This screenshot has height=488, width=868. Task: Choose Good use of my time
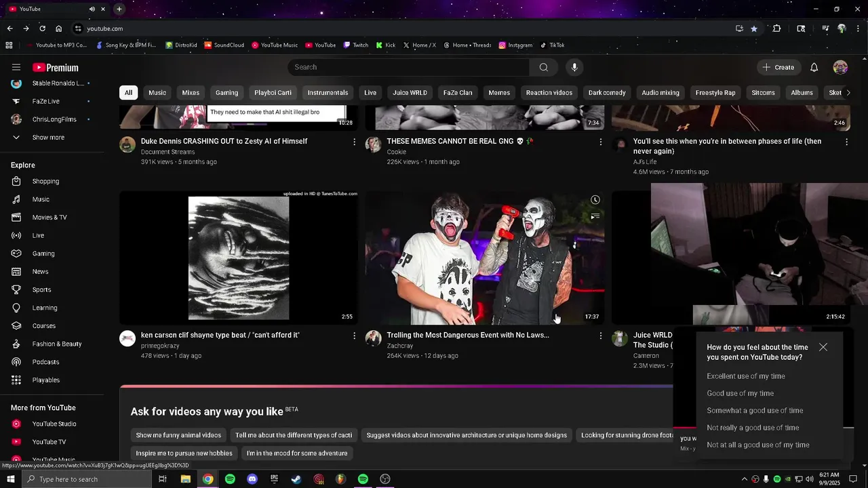point(741,393)
